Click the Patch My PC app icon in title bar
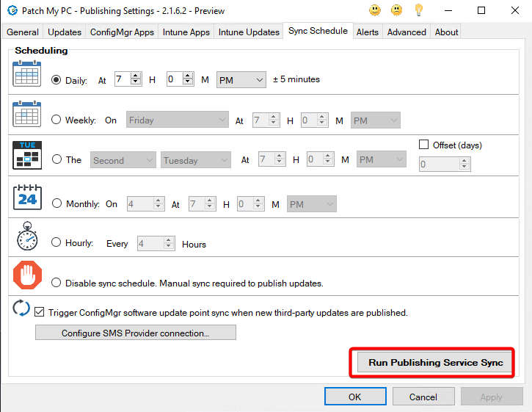532x412 pixels. click(x=12, y=10)
